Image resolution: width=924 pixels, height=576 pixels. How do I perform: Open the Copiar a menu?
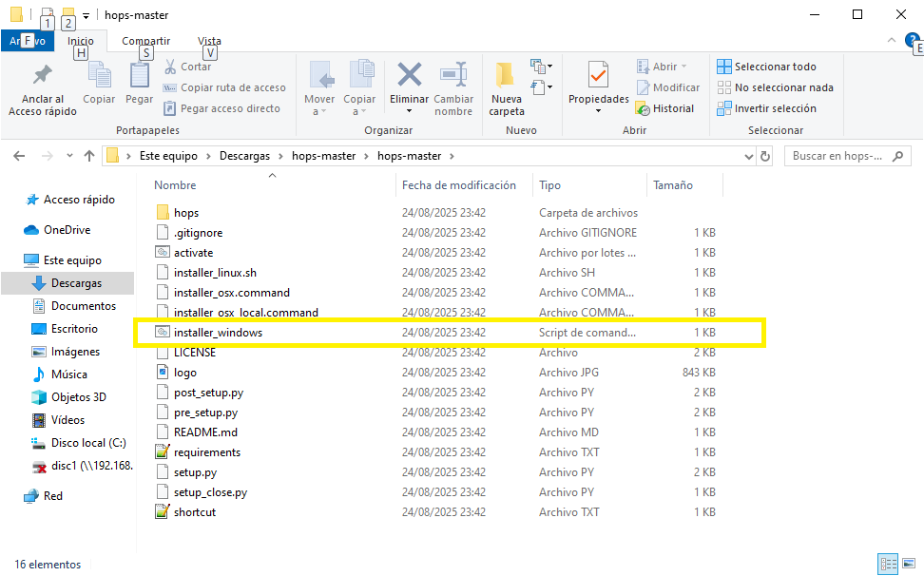pyautogui.click(x=359, y=89)
